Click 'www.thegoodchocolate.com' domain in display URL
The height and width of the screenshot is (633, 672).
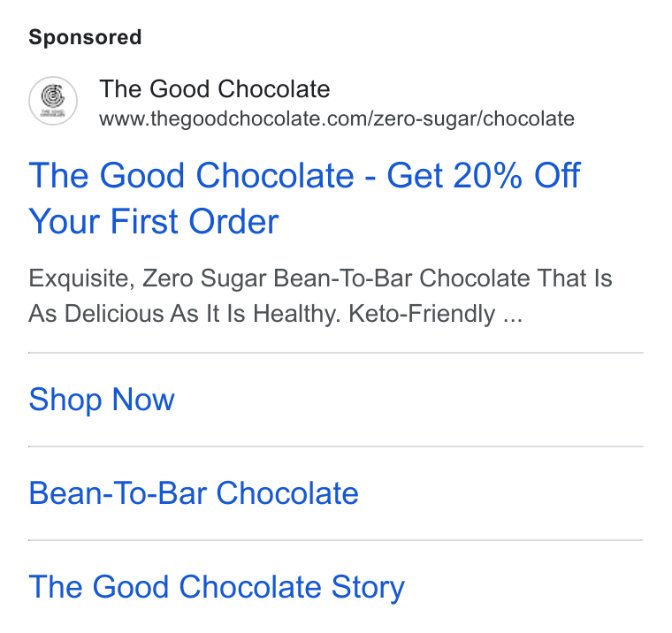pyautogui.click(x=233, y=118)
